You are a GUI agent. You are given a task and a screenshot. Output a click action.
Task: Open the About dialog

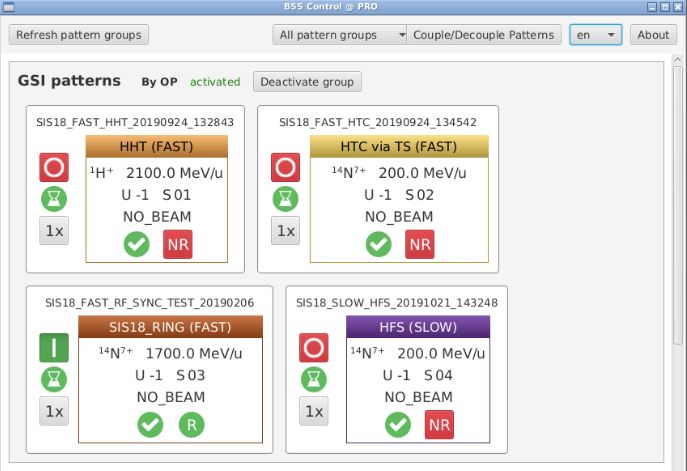[653, 35]
